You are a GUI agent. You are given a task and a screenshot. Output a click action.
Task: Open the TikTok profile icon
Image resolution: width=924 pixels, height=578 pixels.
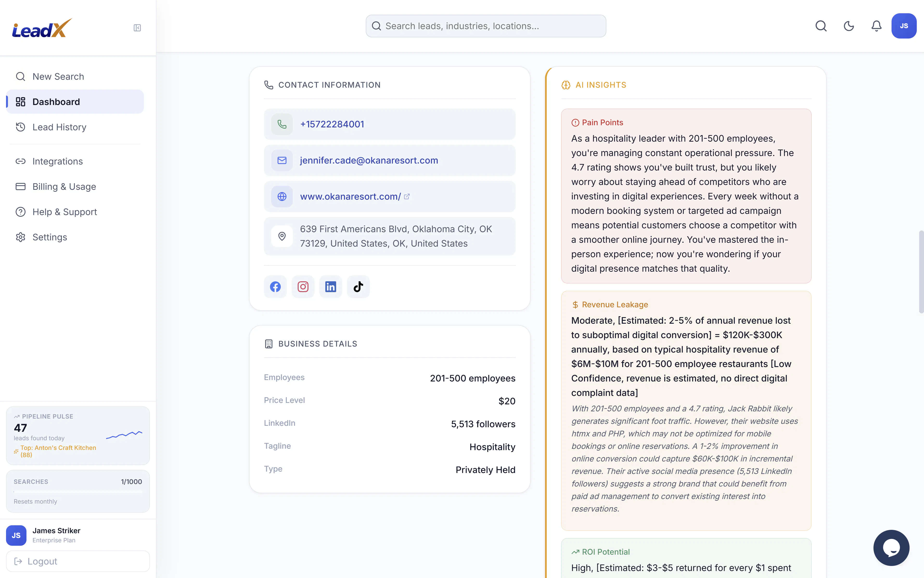point(358,287)
